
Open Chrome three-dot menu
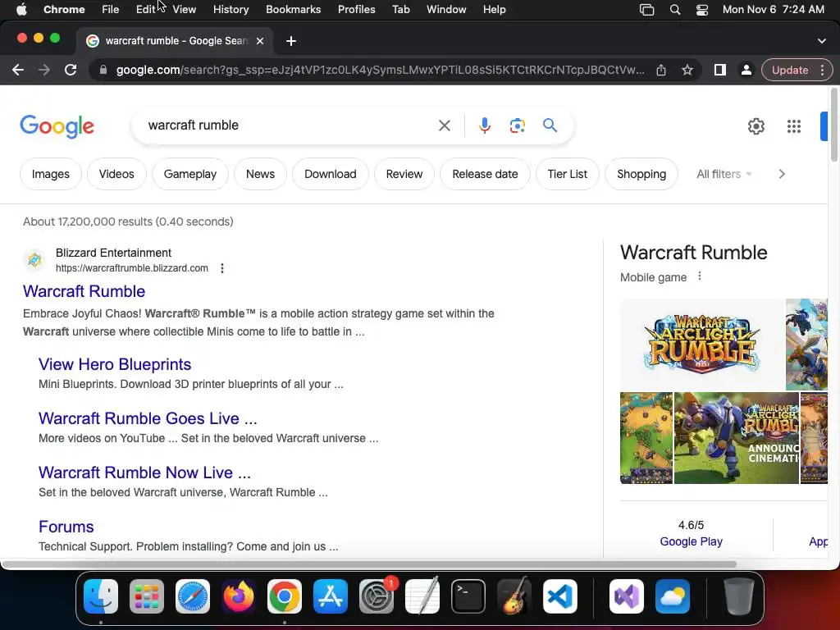pos(822,71)
